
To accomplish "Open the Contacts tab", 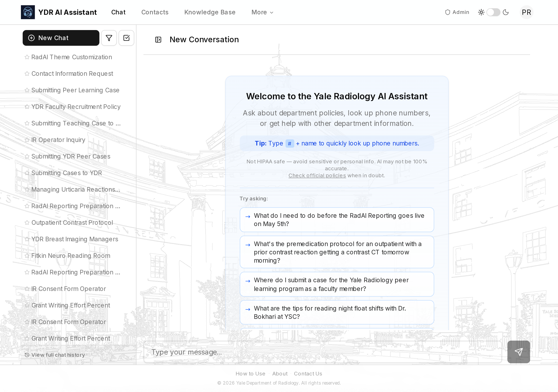I will click(155, 12).
